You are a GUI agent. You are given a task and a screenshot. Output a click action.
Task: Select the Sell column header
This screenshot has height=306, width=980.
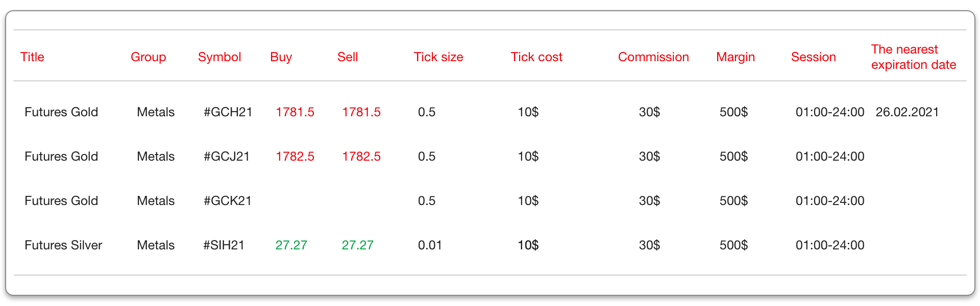click(x=348, y=57)
